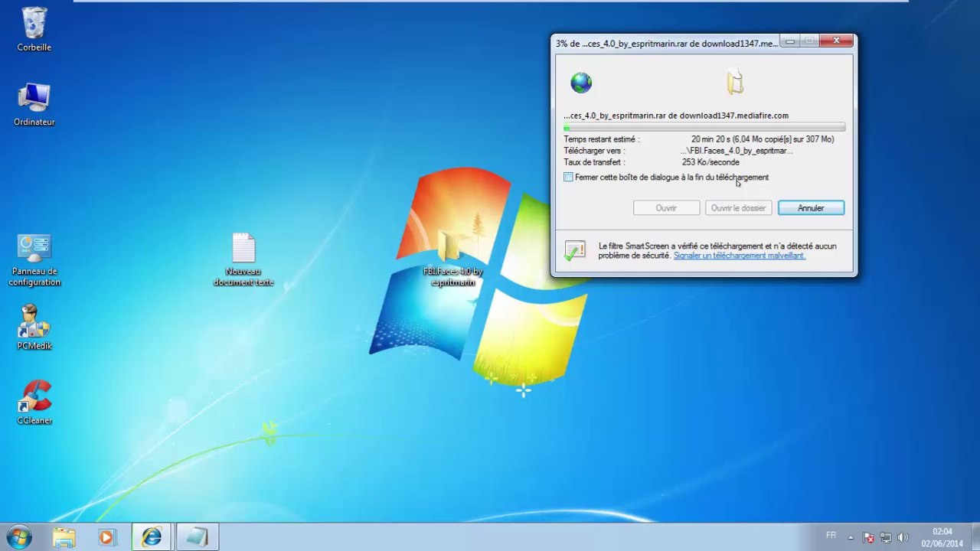Click the "Temps restant estimé :" label

pos(602,139)
